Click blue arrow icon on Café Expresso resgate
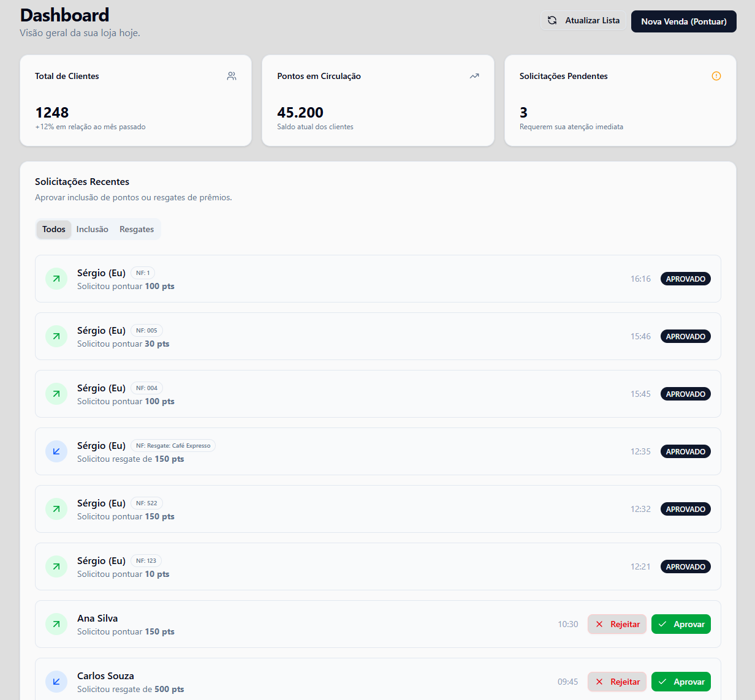This screenshot has height=700, width=755. [56, 451]
